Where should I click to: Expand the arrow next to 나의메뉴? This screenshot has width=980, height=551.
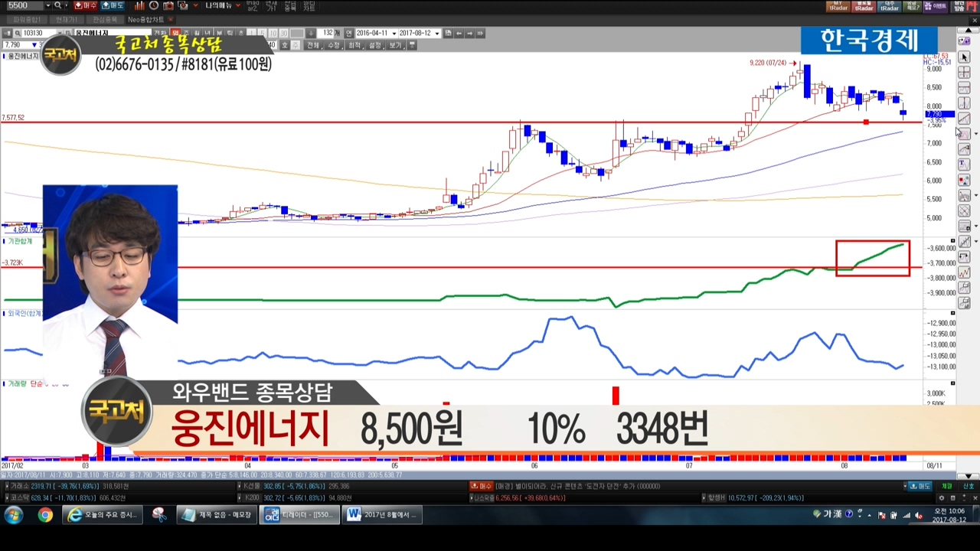pyautogui.click(x=237, y=5)
